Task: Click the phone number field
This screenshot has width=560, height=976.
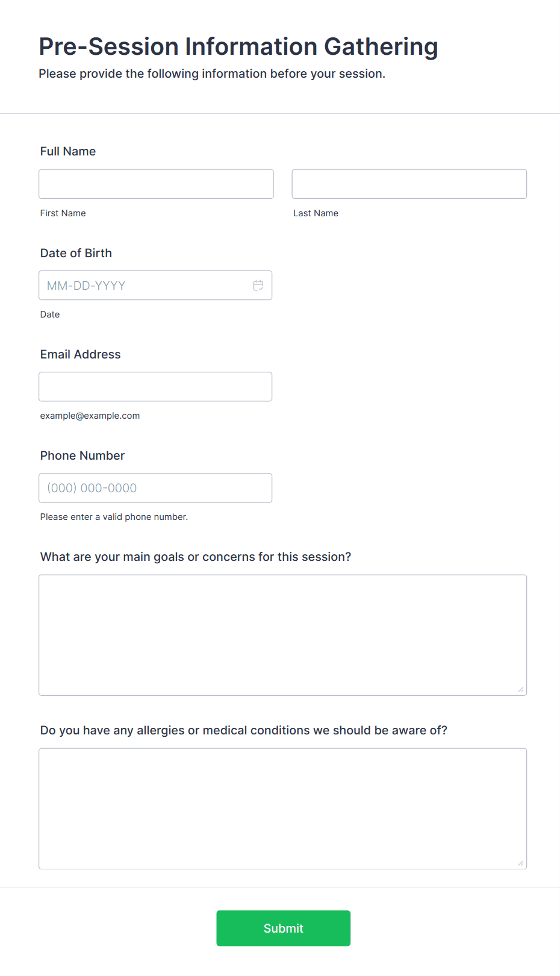Action: [x=155, y=488]
